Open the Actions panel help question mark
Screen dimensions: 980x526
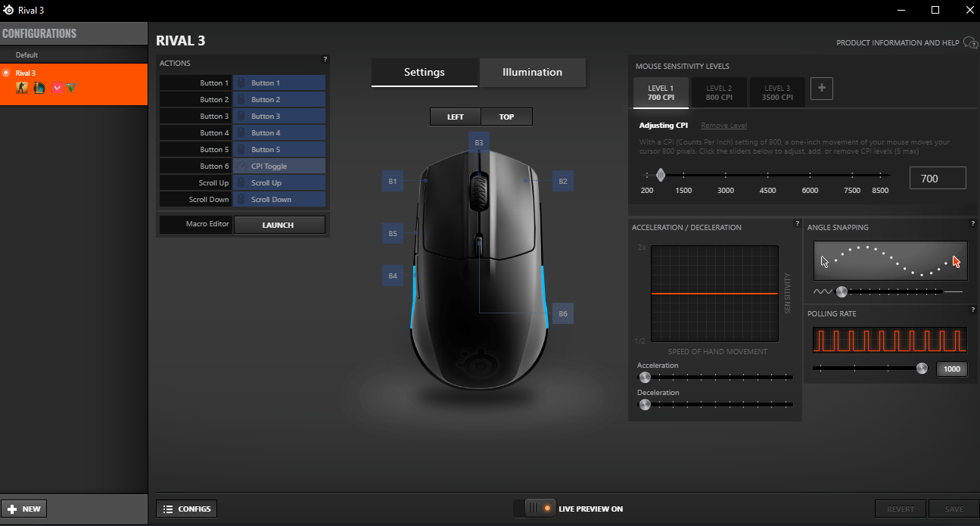(325, 59)
